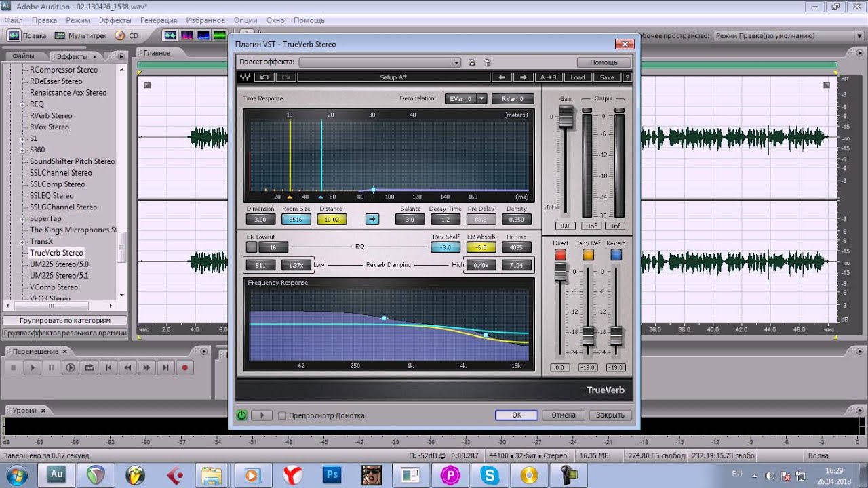Select TrueVerb Stereo in effects list
Image resolution: width=868 pixels, height=488 pixels.
tap(56, 253)
